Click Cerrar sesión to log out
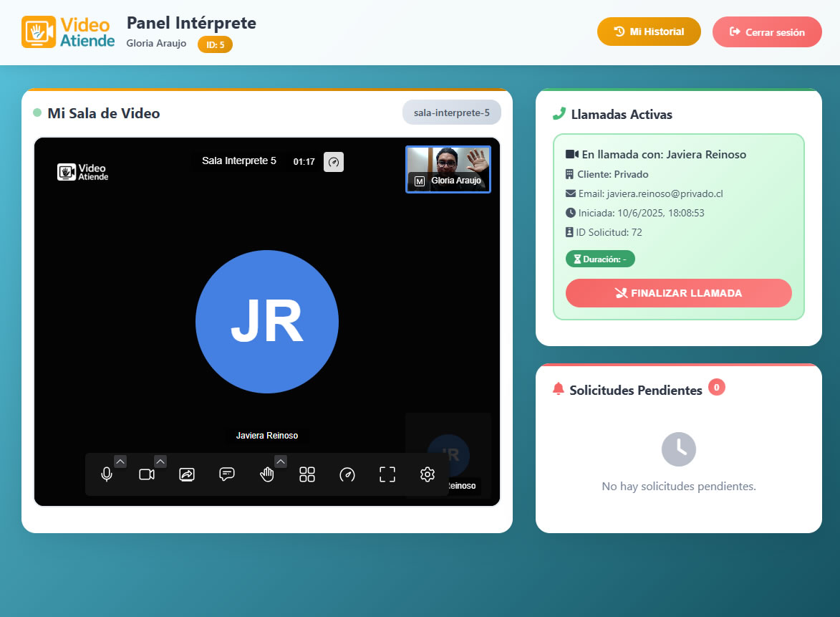Viewport: 840px width, 617px height. point(767,32)
